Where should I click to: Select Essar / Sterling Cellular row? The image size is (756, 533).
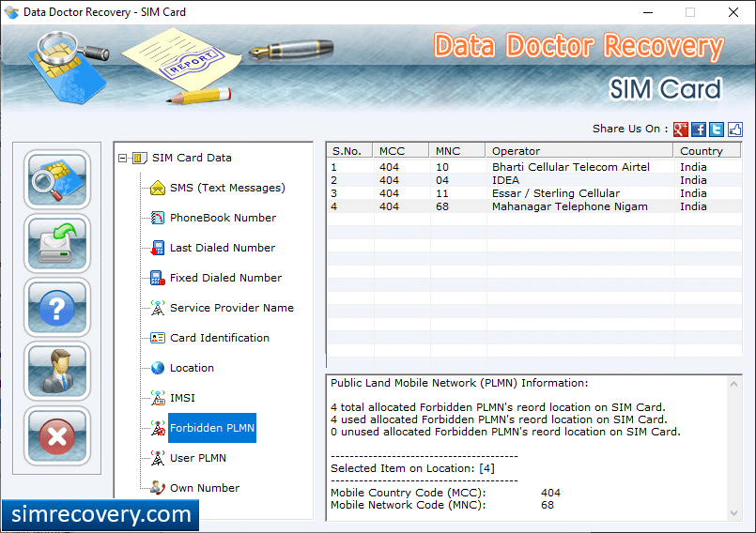click(534, 193)
